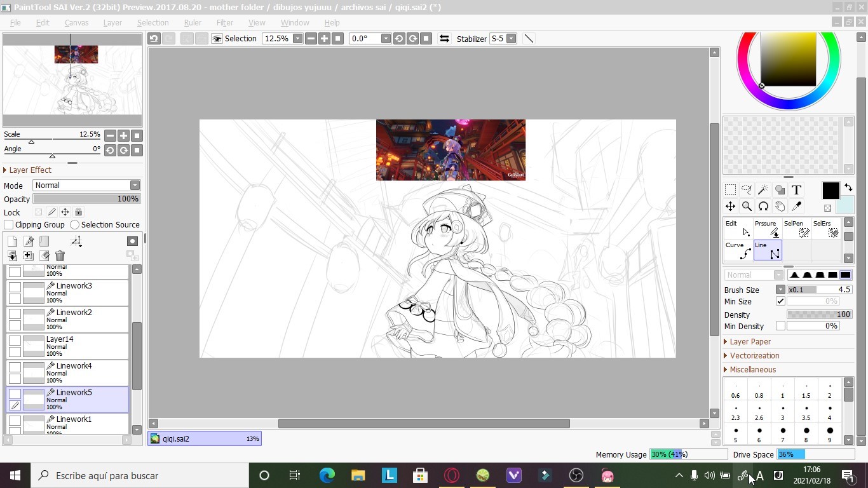This screenshot has width=868, height=488.
Task: Select the Rotate view tool
Action: (x=763, y=207)
